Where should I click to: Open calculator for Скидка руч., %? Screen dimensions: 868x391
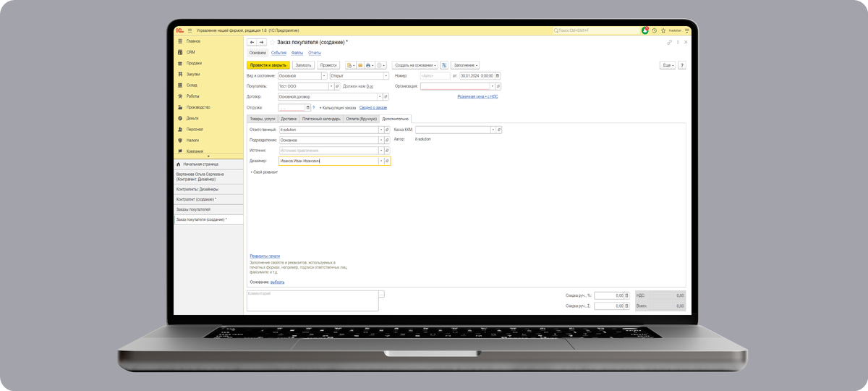click(628, 295)
